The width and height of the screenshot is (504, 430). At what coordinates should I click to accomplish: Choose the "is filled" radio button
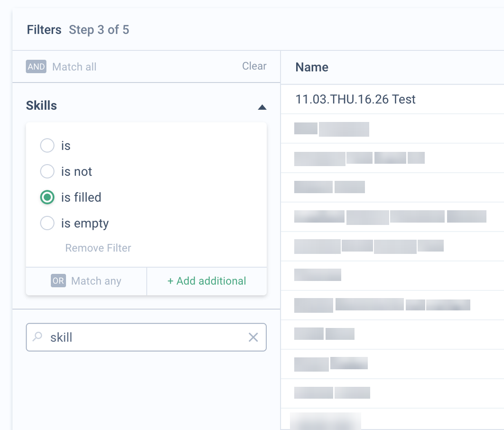pos(47,197)
